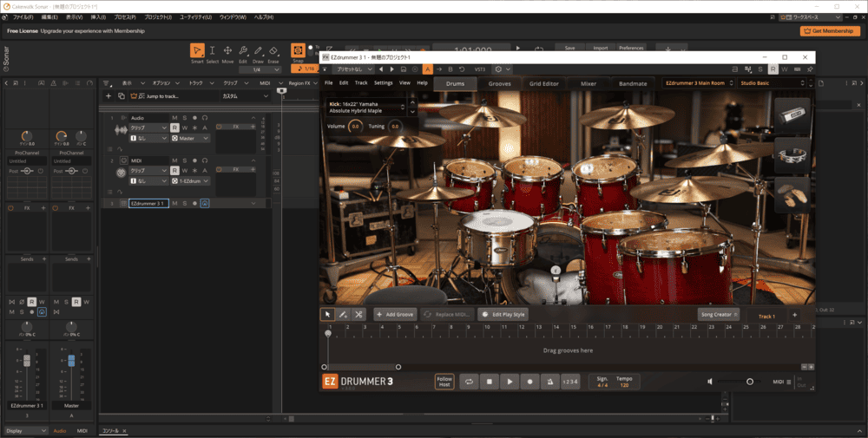This screenshot has height=438, width=868.
Task: Open the プリセットなし preset dropdown
Action: click(354, 69)
